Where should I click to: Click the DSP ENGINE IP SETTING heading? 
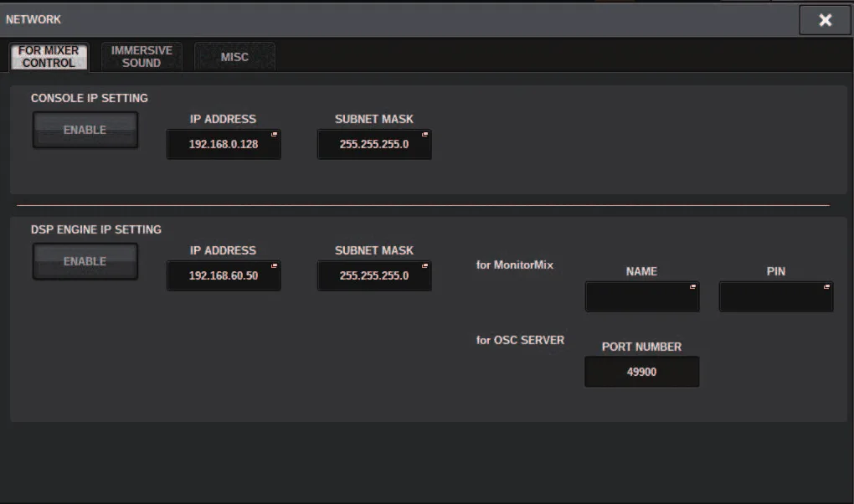95,229
